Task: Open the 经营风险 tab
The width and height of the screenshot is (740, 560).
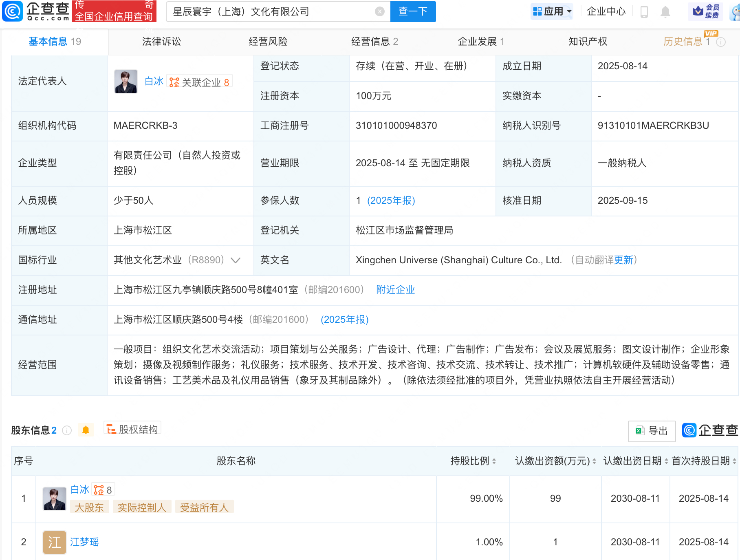Action: pos(268,42)
